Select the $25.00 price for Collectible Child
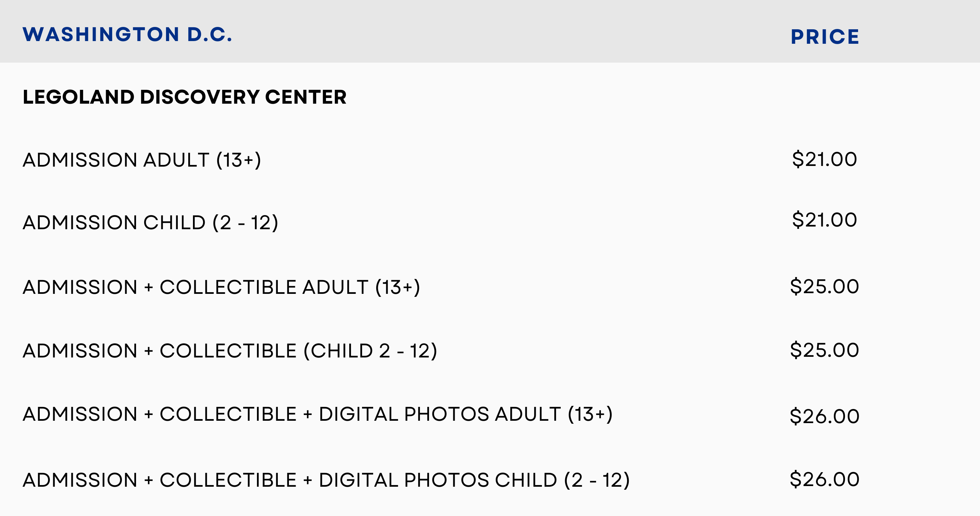Screen dimensions: 980x516 [824, 350]
